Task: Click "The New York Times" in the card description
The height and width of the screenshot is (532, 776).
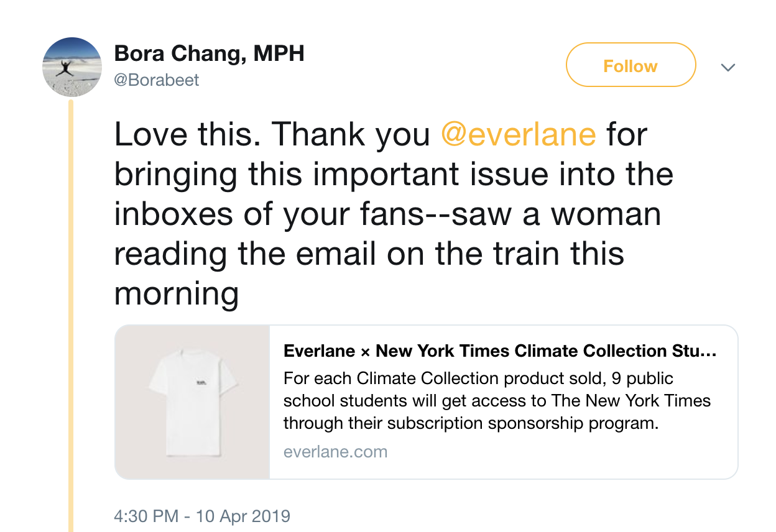Action: click(x=631, y=401)
